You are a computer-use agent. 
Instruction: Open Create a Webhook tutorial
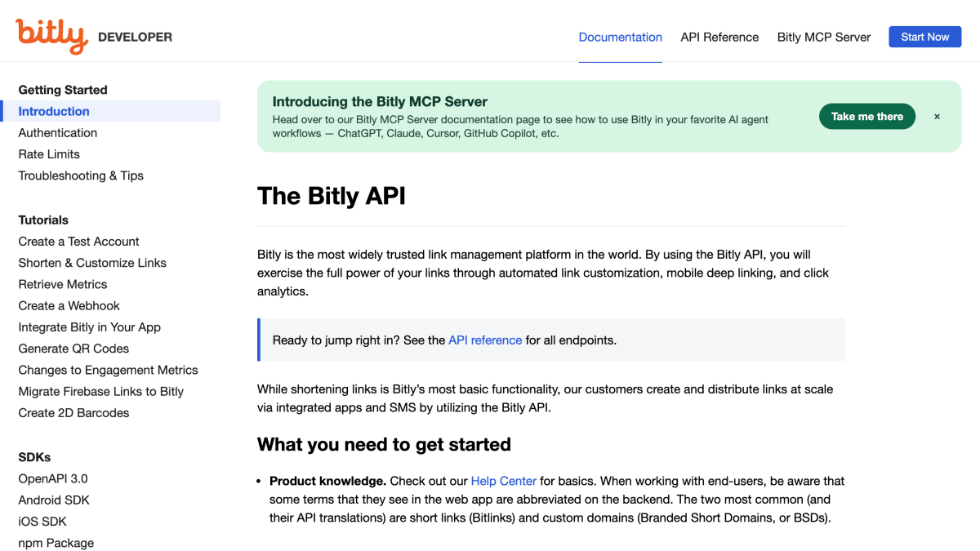(69, 305)
